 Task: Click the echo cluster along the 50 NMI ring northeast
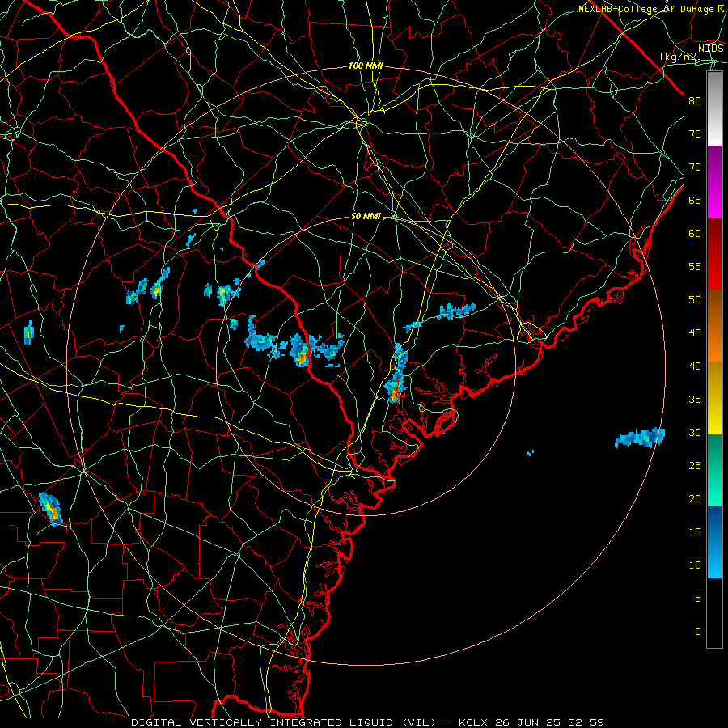pos(457,310)
